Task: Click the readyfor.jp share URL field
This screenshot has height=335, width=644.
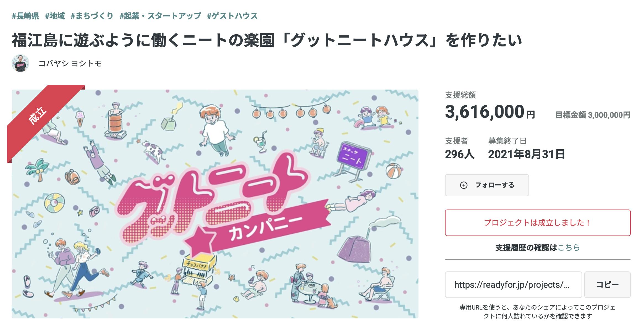Action: point(513,285)
